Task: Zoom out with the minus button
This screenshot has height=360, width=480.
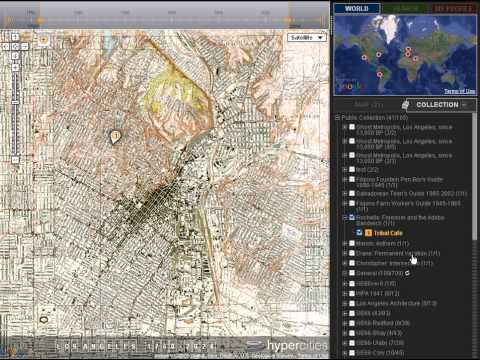Action: pyautogui.click(x=15, y=160)
